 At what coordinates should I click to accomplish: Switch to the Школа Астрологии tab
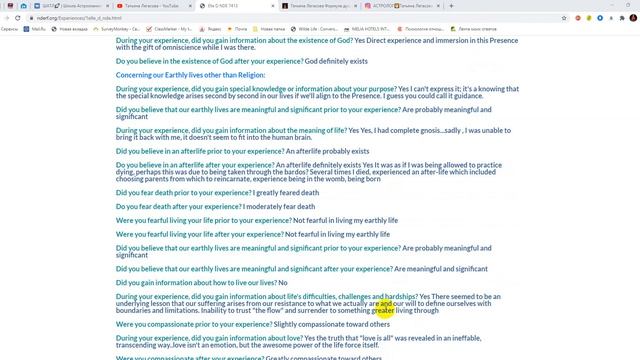click(x=71, y=6)
